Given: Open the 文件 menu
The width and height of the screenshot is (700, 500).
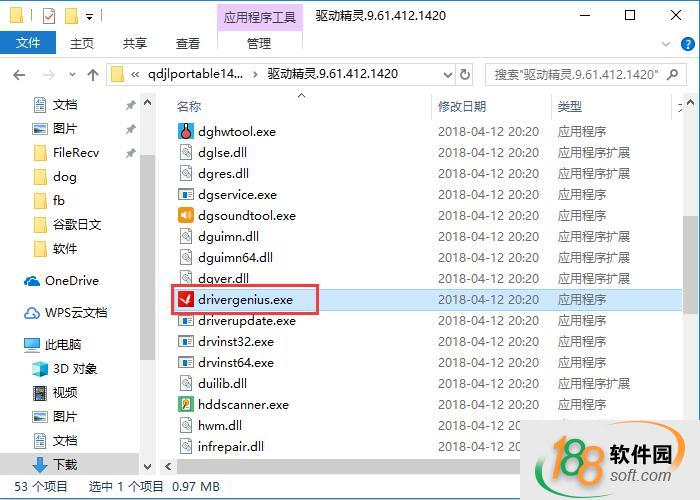Looking at the screenshot, I should tap(28, 43).
